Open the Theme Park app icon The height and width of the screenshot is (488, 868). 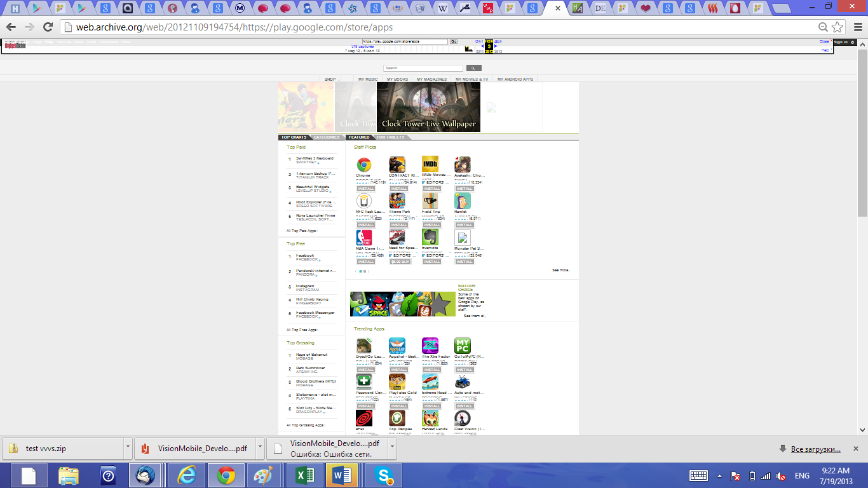[x=397, y=201]
